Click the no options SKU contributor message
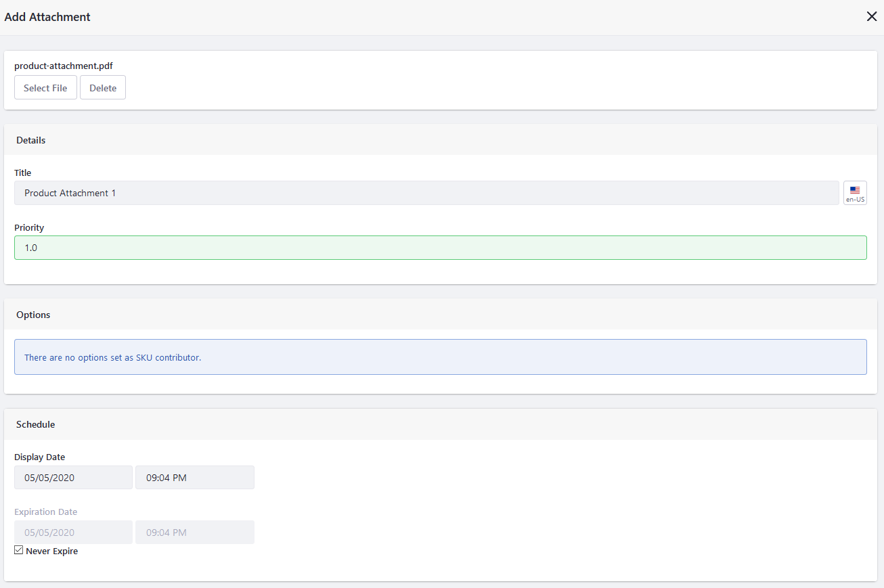Screen dimensions: 884x588 441,357
